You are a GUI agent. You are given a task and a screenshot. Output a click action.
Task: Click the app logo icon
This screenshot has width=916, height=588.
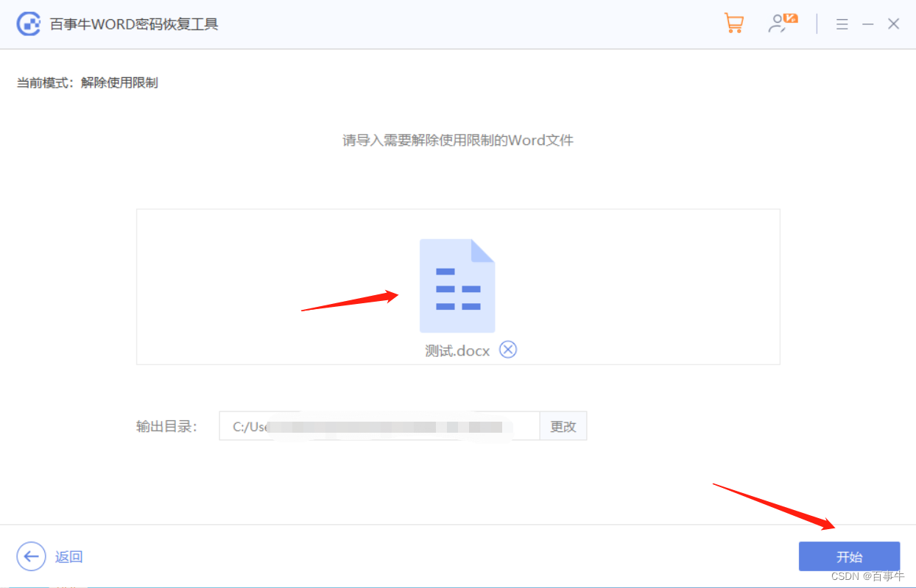tap(29, 24)
